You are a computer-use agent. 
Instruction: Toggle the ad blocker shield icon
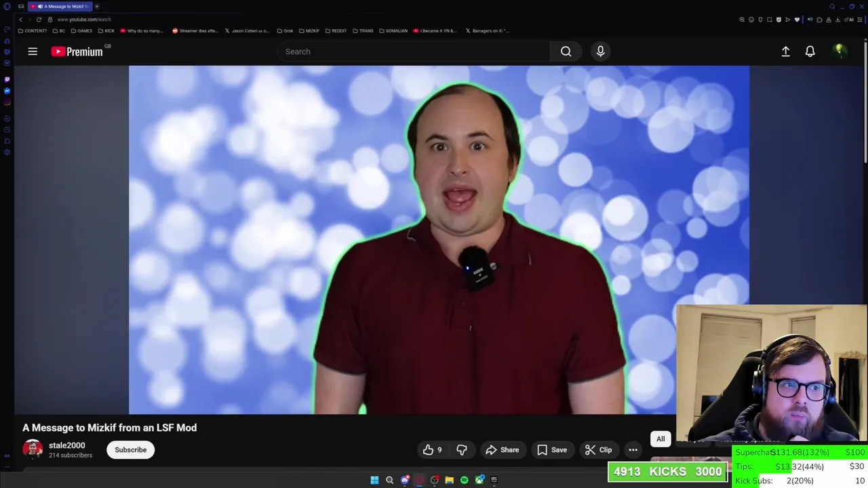tap(778, 20)
